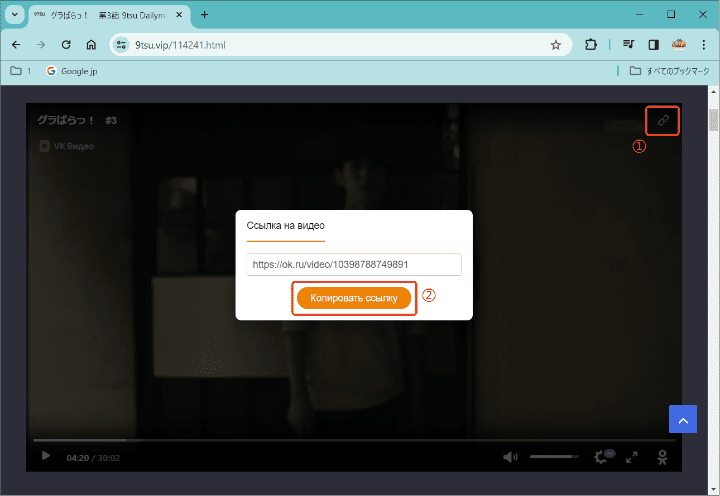Bookmark this page with the star icon
The image size is (720, 496).
point(556,45)
